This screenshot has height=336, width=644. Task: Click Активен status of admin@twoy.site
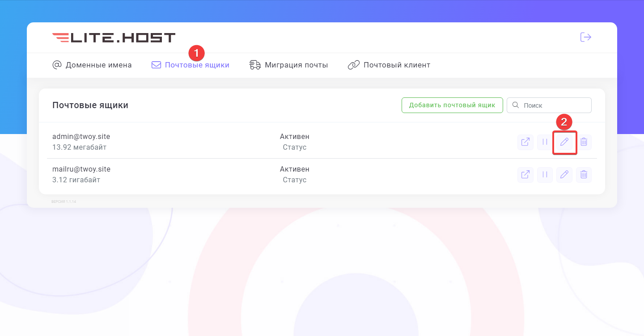click(295, 137)
